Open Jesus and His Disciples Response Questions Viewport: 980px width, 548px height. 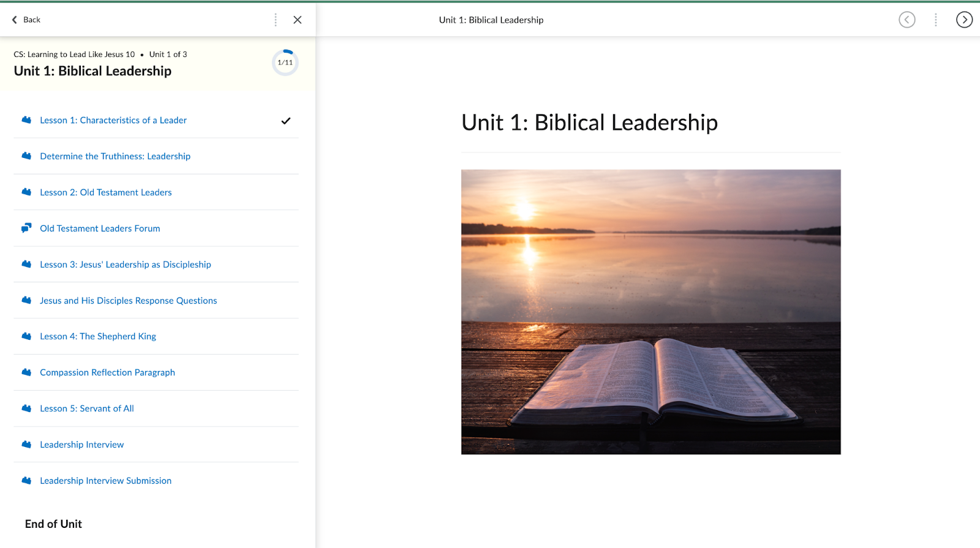pos(129,301)
